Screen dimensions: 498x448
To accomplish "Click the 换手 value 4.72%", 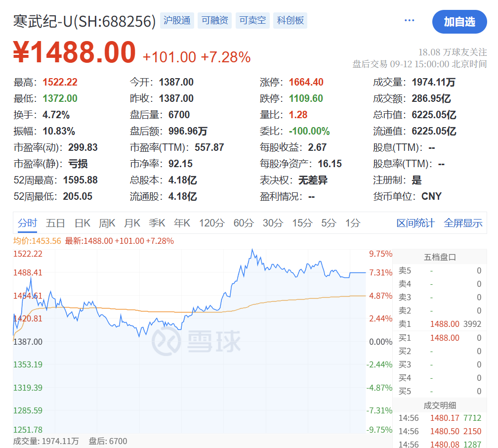I will click(x=56, y=115).
